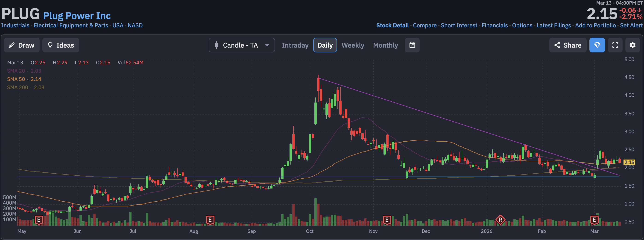Screen dimensions: 644x240
Task: Open the Compare link
Action: tap(425, 26)
